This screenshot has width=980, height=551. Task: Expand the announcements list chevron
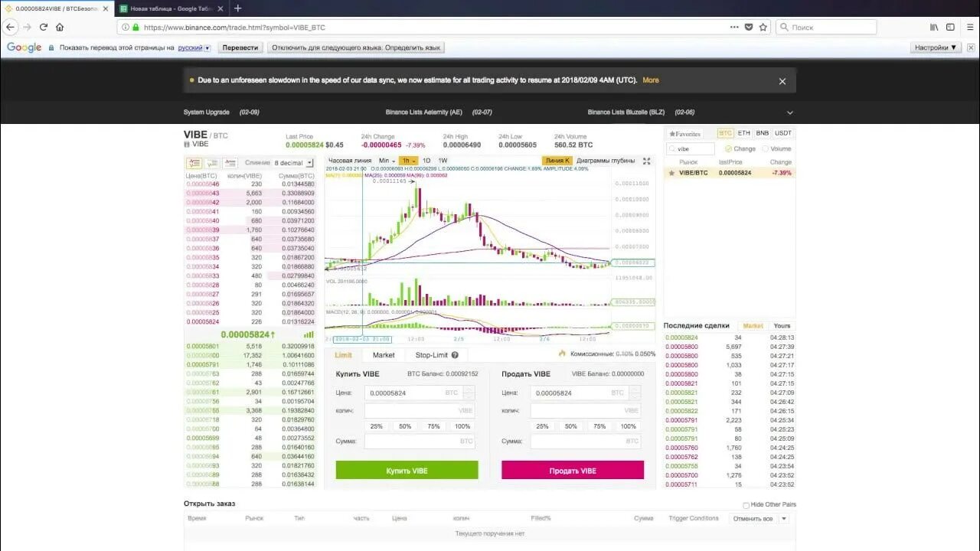point(790,112)
